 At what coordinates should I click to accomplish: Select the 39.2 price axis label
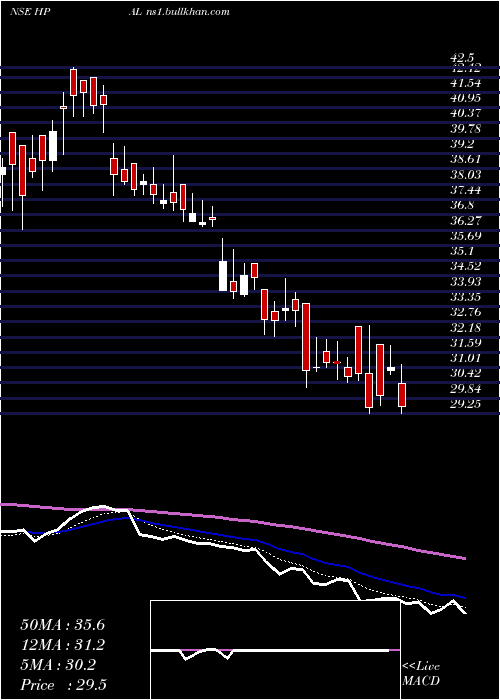click(462, 144)
